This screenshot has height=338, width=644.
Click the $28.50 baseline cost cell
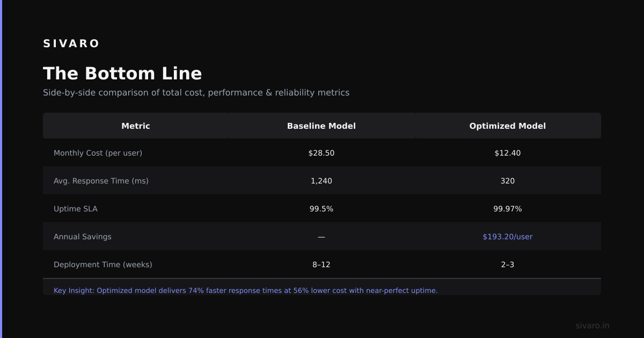321,153
